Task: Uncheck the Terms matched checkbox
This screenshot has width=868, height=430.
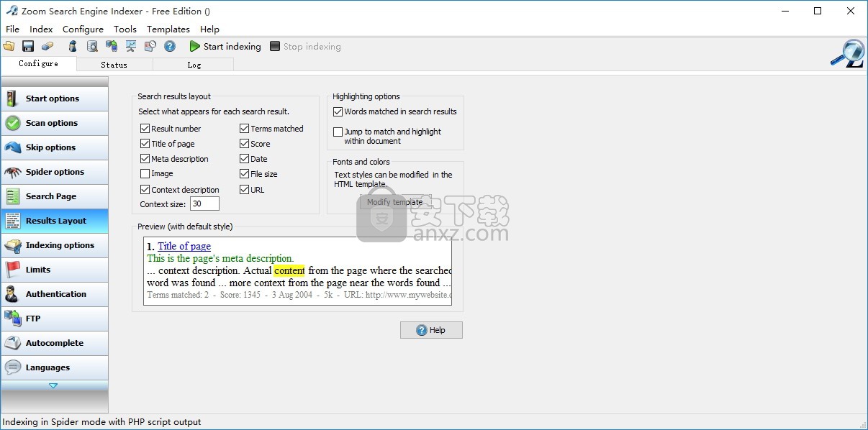Action: click(245, 129)
